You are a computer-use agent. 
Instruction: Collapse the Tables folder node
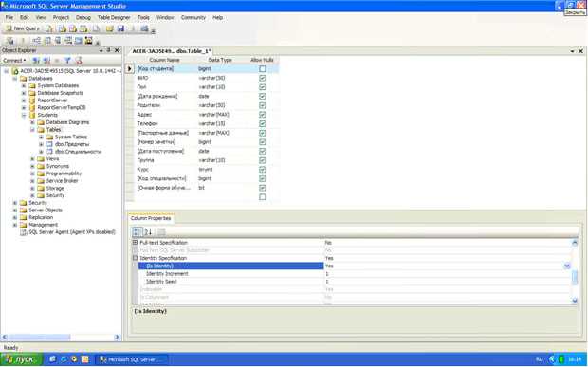pos(32,130)
